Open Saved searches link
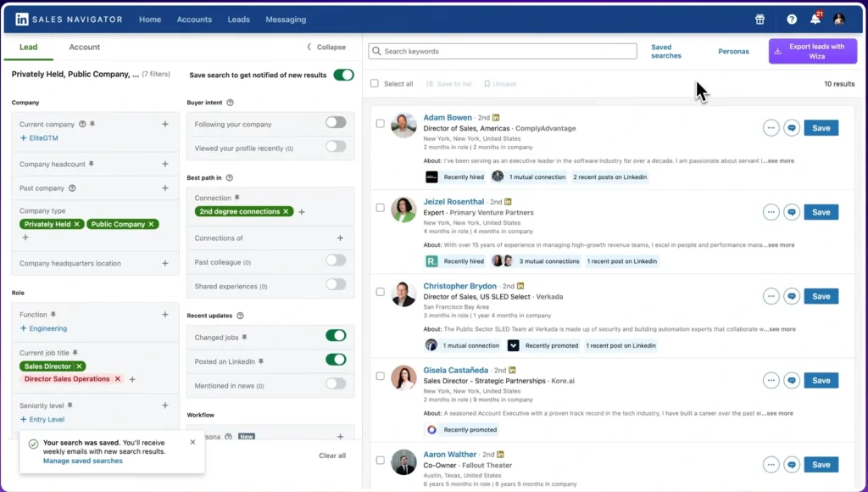868x492 pixels. coord(666,52)
